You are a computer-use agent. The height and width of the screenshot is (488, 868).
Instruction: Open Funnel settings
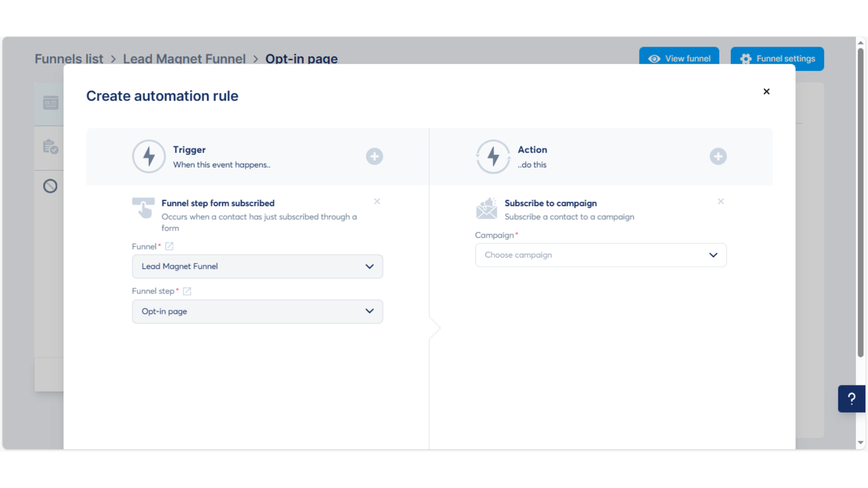click(x=777, y=58)
